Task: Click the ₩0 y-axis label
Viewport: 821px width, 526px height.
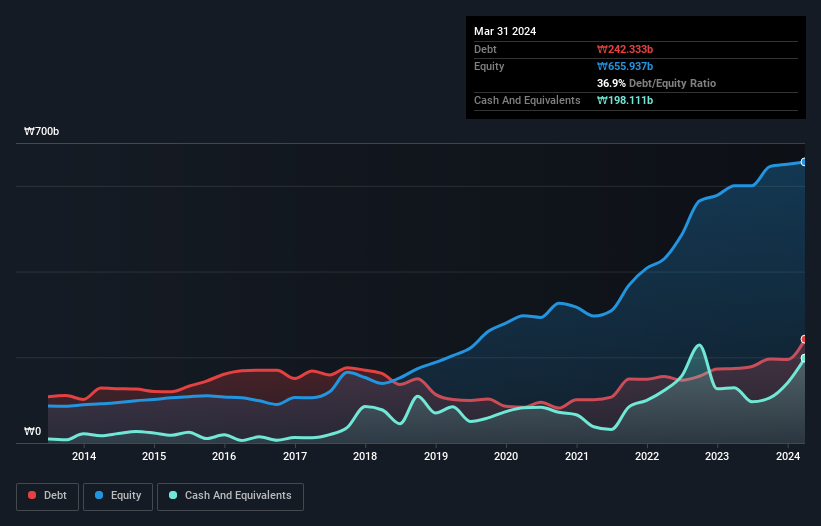Action: (32, 431)
